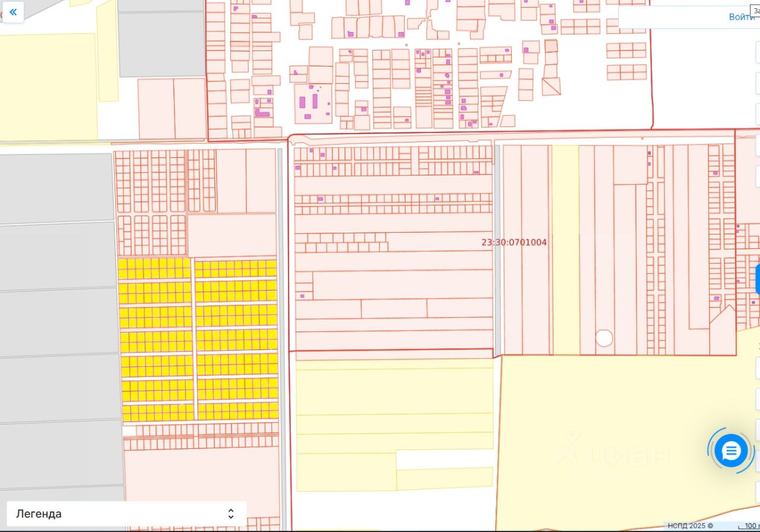Click the white rectangular gap in the bottom yellow field
The image size is (760, 532).
[x=444, y=460]
